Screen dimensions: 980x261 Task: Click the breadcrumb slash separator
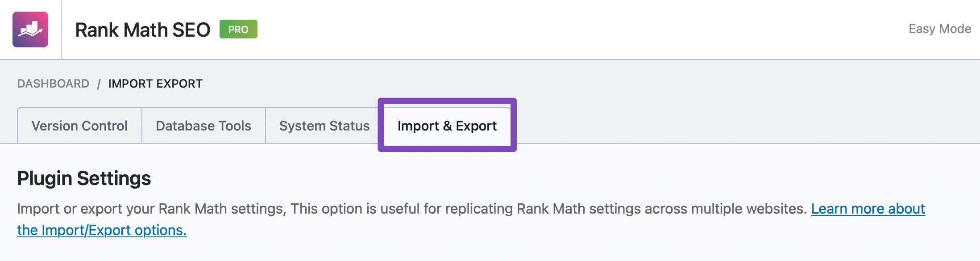click(x=99, y=84)
